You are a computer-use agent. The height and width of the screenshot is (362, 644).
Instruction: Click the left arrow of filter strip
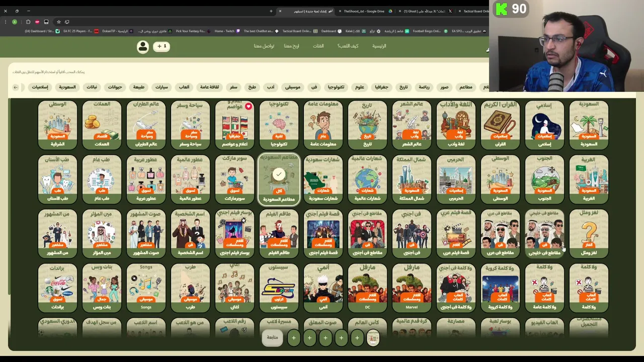[16, 87]
